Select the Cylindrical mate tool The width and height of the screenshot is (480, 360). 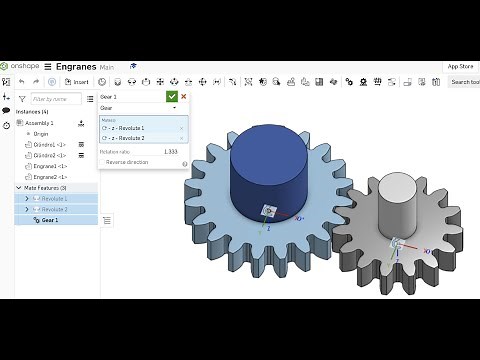pyautogui.click(x=174, y=82)
